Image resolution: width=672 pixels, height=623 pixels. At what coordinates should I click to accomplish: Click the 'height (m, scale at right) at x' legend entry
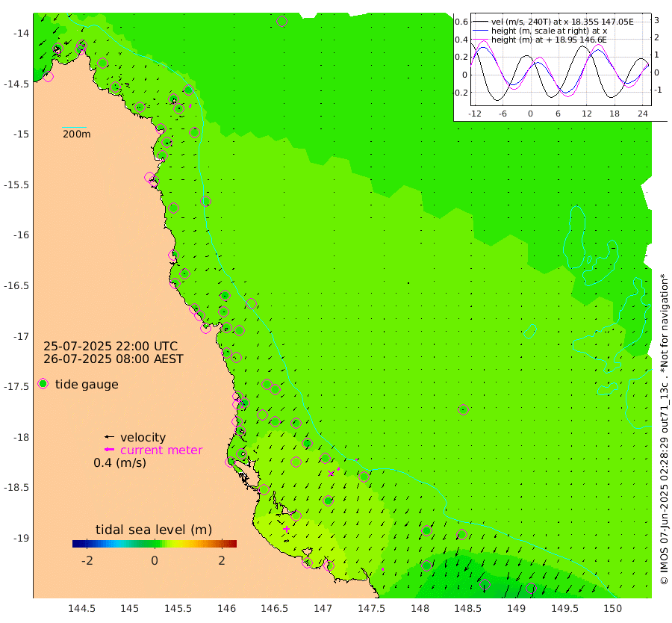(549, 31)
